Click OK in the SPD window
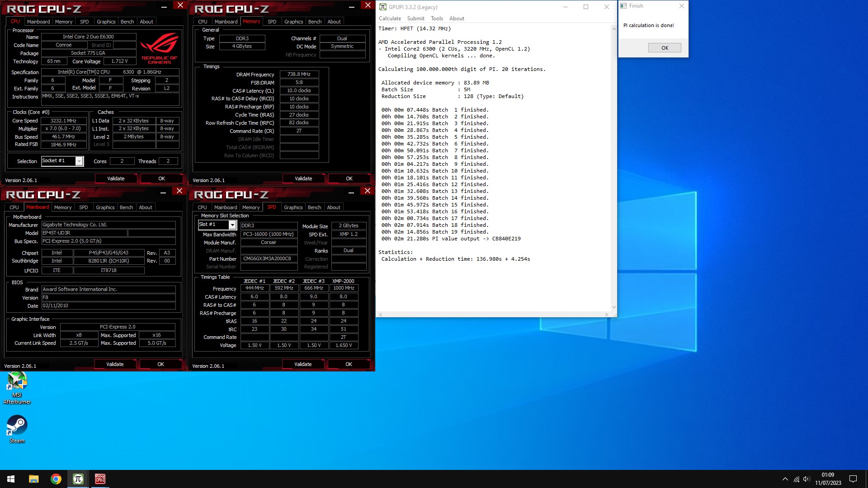Image resolution: width=868 pixels, height=488 pixels. pos(349,364)
